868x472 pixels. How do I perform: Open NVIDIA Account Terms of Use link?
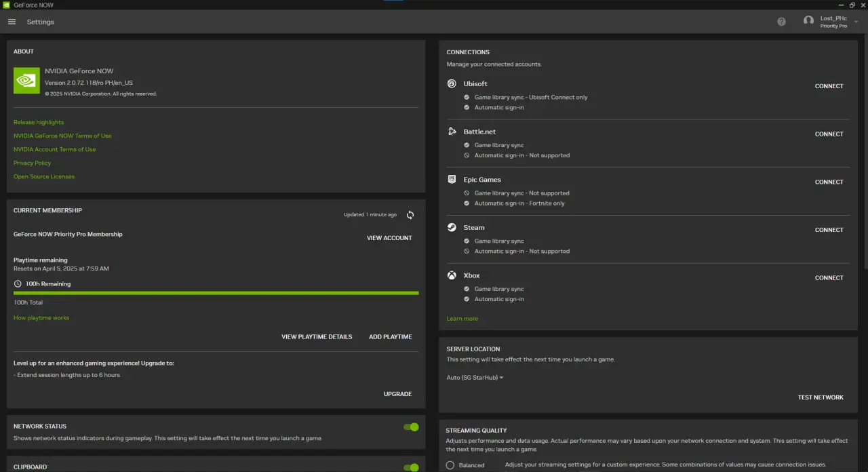coord(55,149)
